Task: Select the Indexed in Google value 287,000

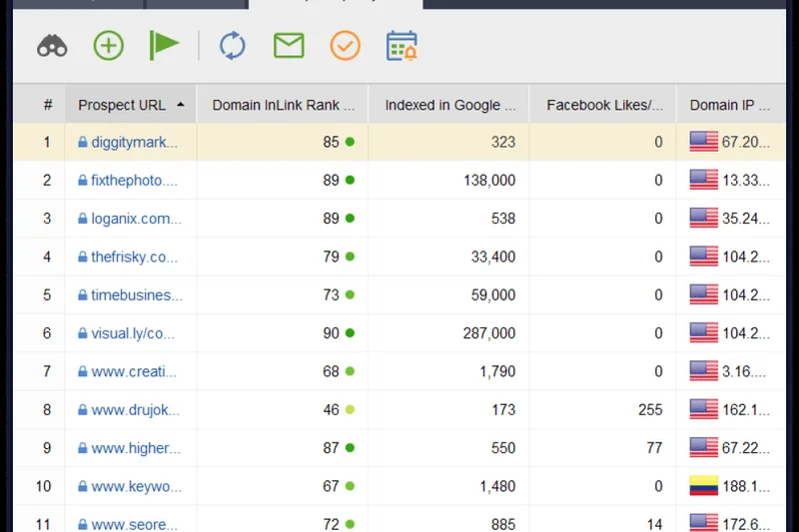Action: [x=489, y=333]
